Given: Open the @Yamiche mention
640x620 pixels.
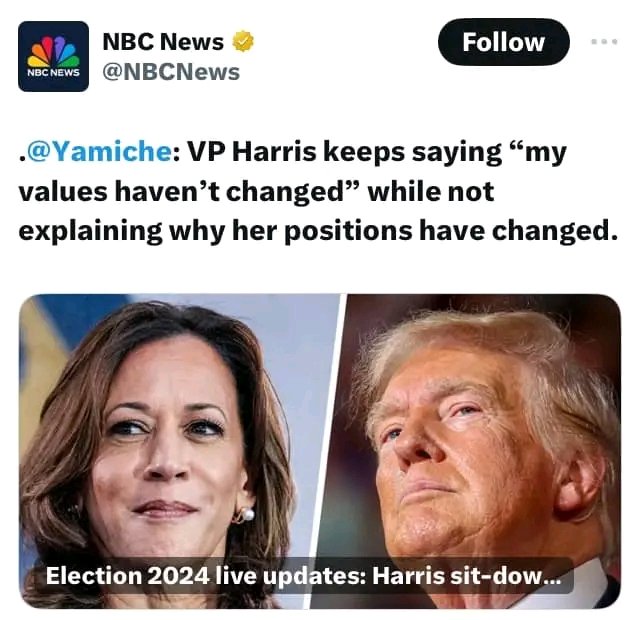Looking at the screenshot, I should pyautogui.click(x=100, y=152).
